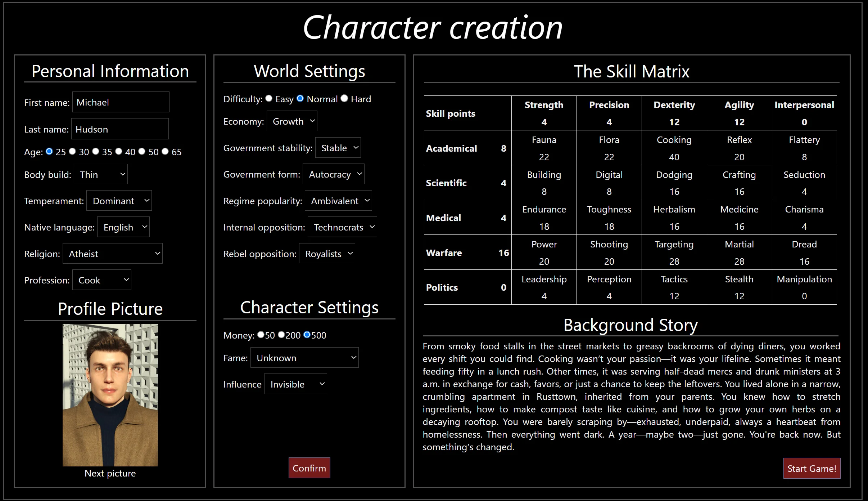Open the Profession dropdown

(102, 280)
